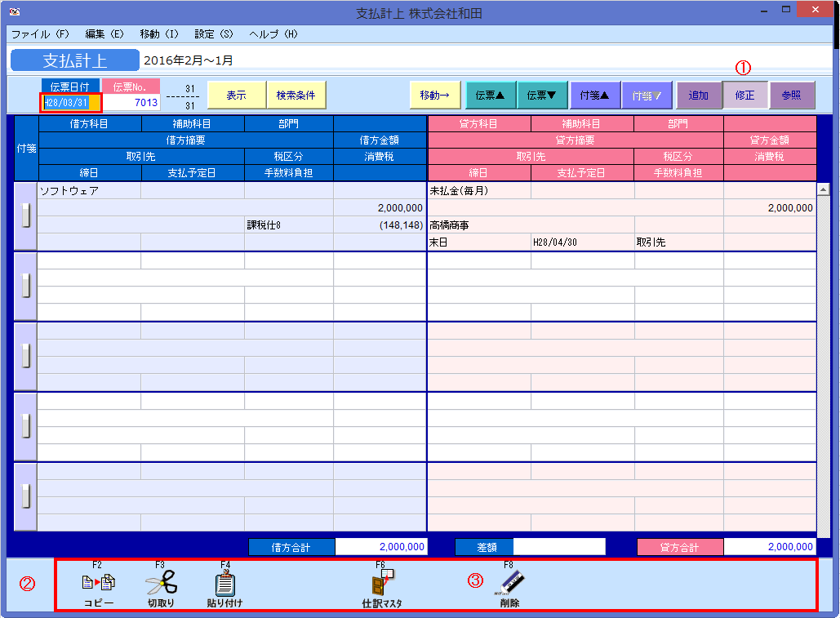Click the 参照 (Reference) button

(x=792, y=95)
